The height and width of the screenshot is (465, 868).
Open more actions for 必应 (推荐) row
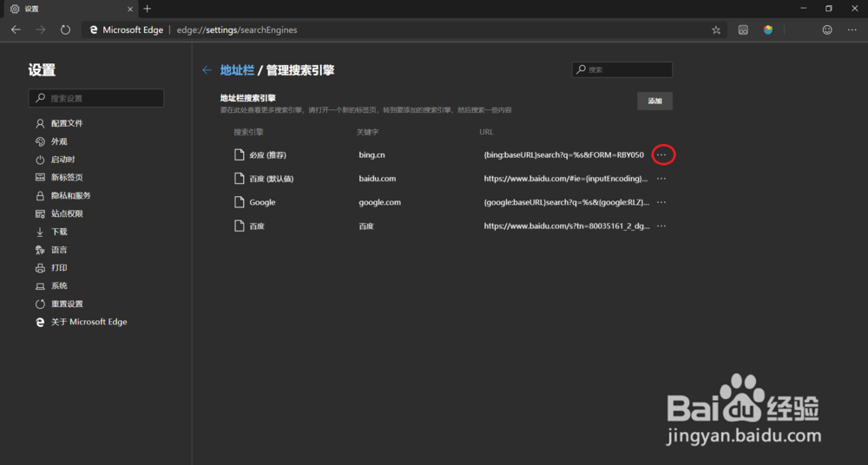tap(661, 155)
